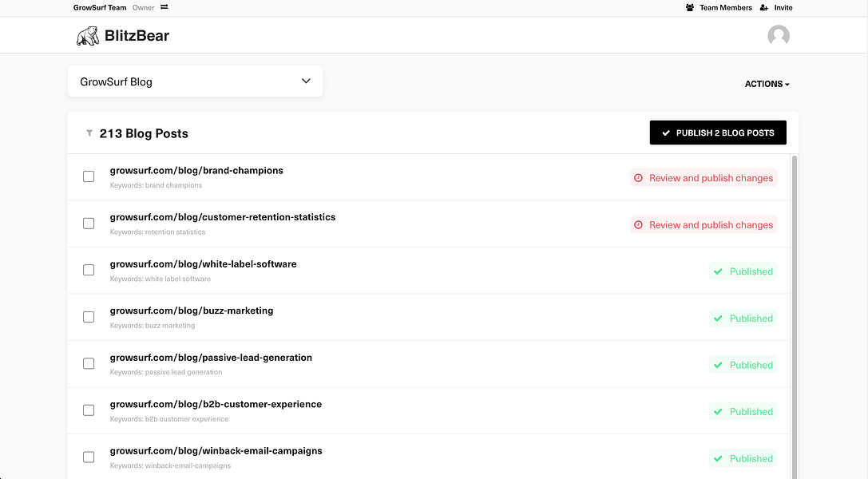Viewport: 868px width, 479px height.
Task: Click the team switch arrows icon
Action: (x=164, y=7)
